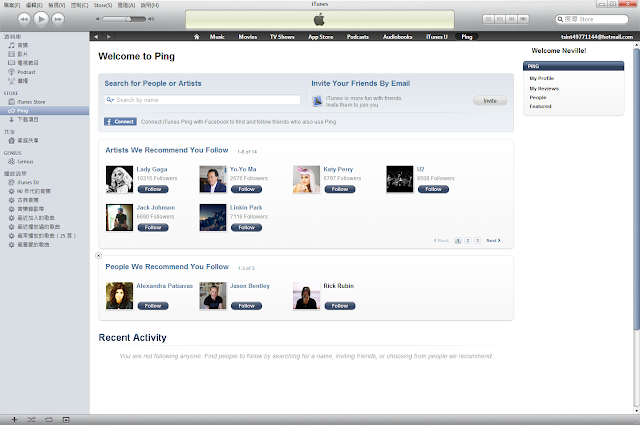
Task: Click the Search by name field
Action: point(202,100)
